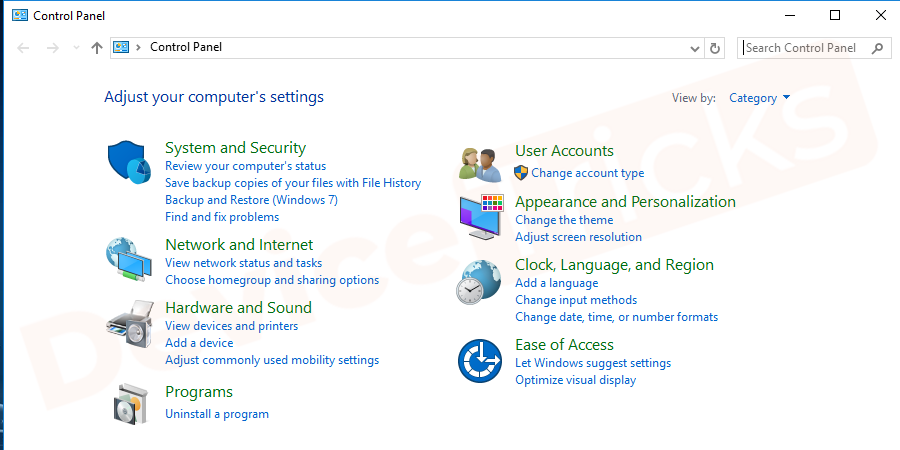Click the Back navigation arrow
Viewport: 900px width, 450px height.
tap(24, 48)
